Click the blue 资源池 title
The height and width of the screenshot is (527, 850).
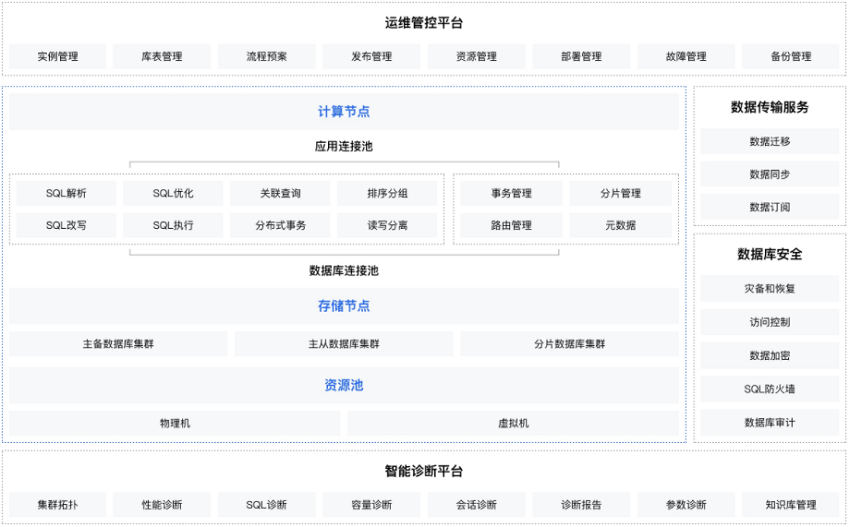344,385
